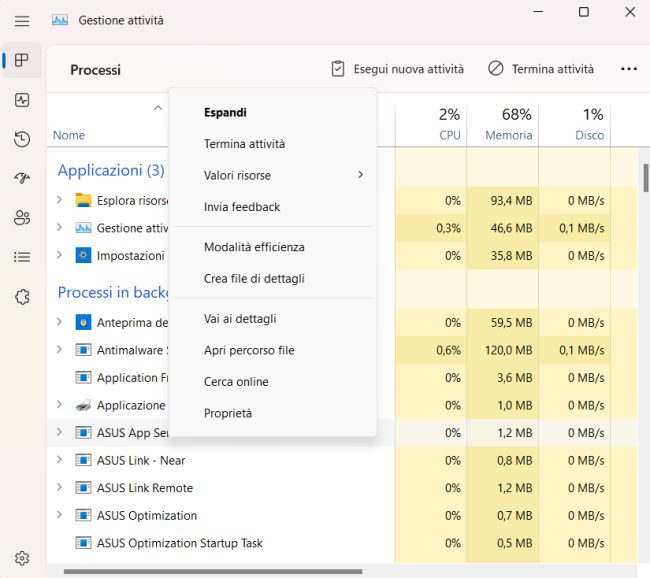Open Startup apps from sidebar
The width and height of the screenshot is (650, 578).
(22, 178)
